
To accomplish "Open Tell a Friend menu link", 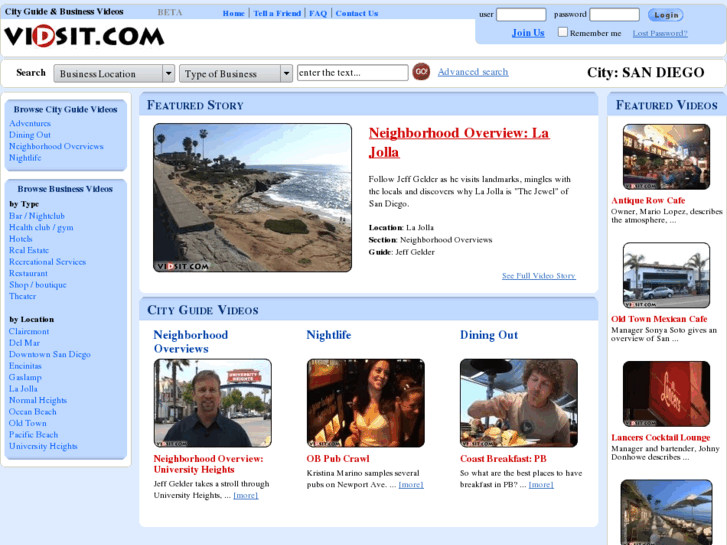I will click(x=277, y=13).
